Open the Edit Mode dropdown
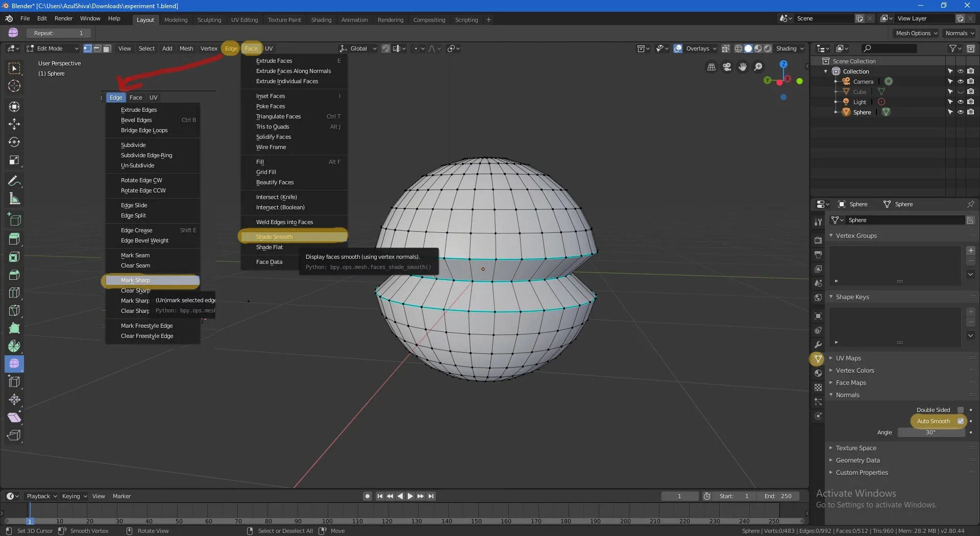Screen dimensions: 980x536 coord(52,48)
